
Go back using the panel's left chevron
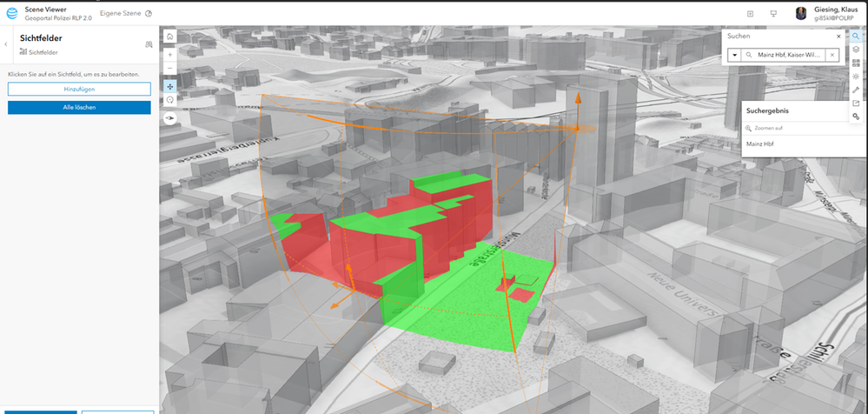pos(6,43)
